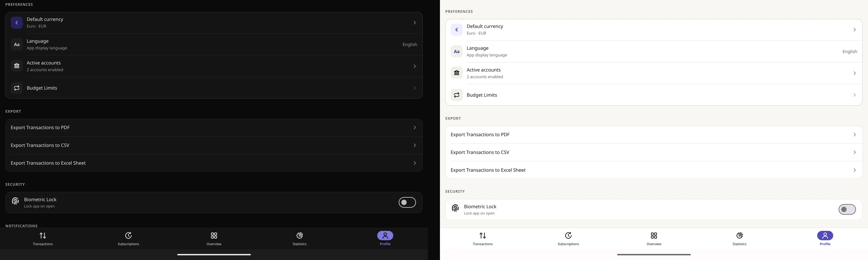The width and height of the screenshot is (868, 260).
Task: Click "Default currency" label in dark panel
Action: pos(45,19)
